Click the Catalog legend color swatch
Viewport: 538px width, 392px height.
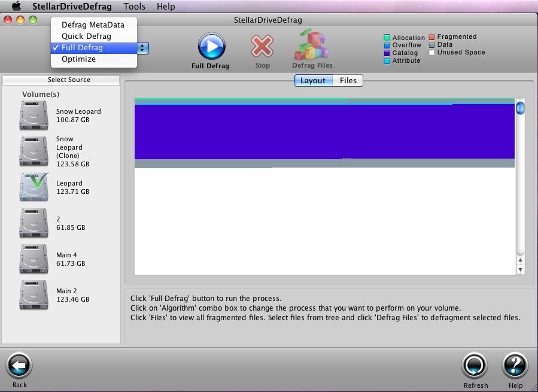click(387, 53)
